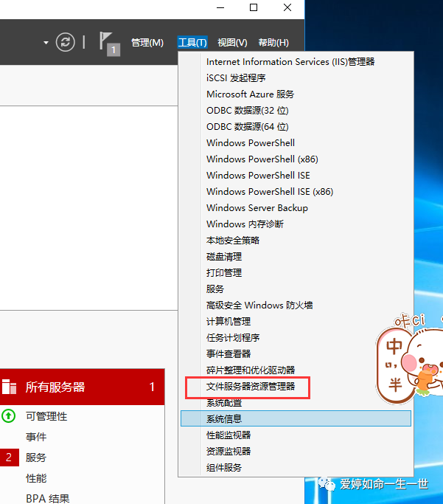Click the refresh icon in Server Manager header

click(x=65, y=42)
